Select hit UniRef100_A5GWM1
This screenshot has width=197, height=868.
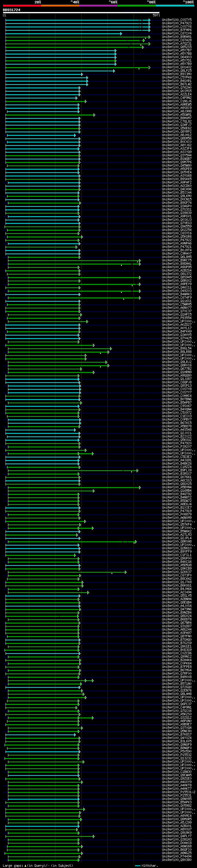(177, 115)
